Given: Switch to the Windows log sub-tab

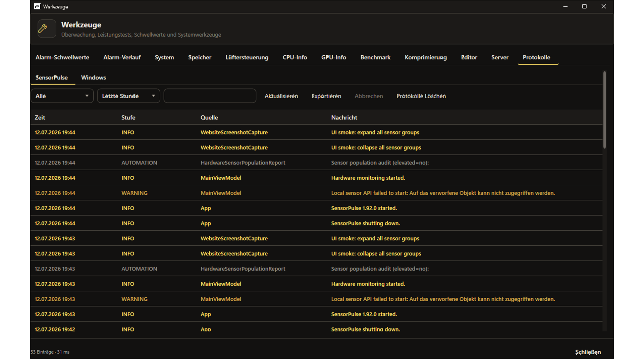Looking at the screenshot, I should pos(94,78).
